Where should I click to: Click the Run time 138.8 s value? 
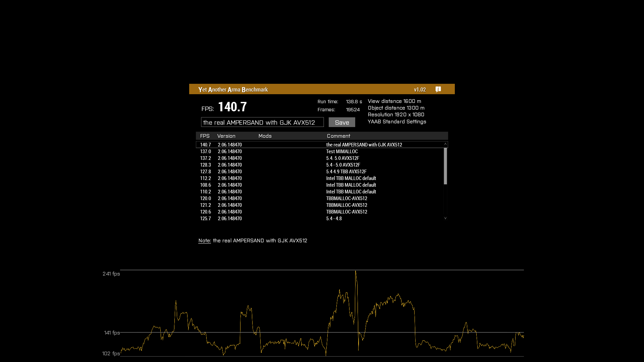point(354,102)
